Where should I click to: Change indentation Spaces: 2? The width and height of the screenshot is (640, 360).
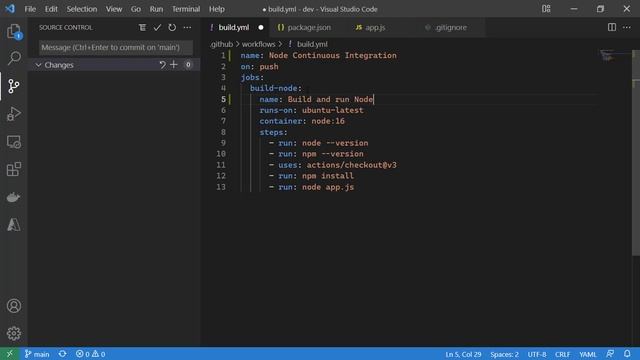504,354
